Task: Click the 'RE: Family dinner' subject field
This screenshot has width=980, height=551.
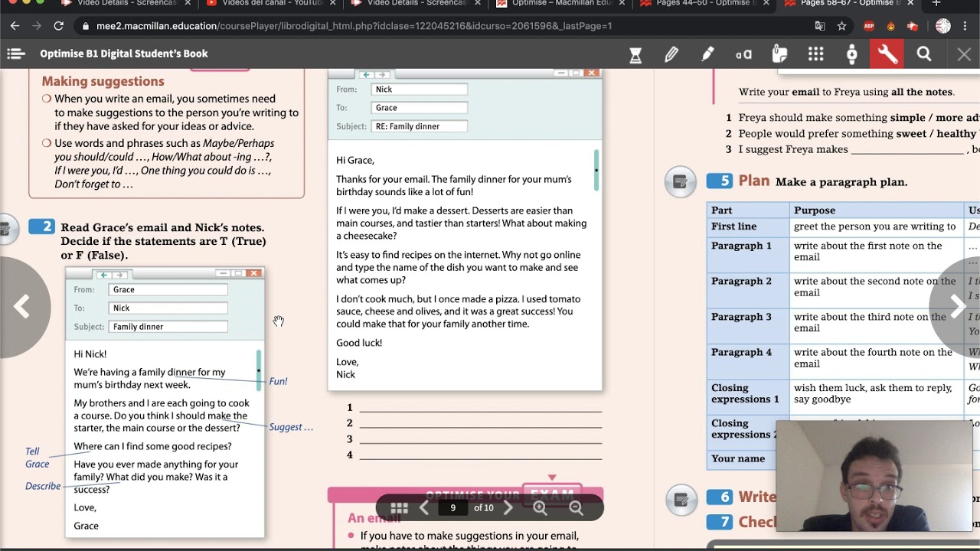Action: [420, 126]
